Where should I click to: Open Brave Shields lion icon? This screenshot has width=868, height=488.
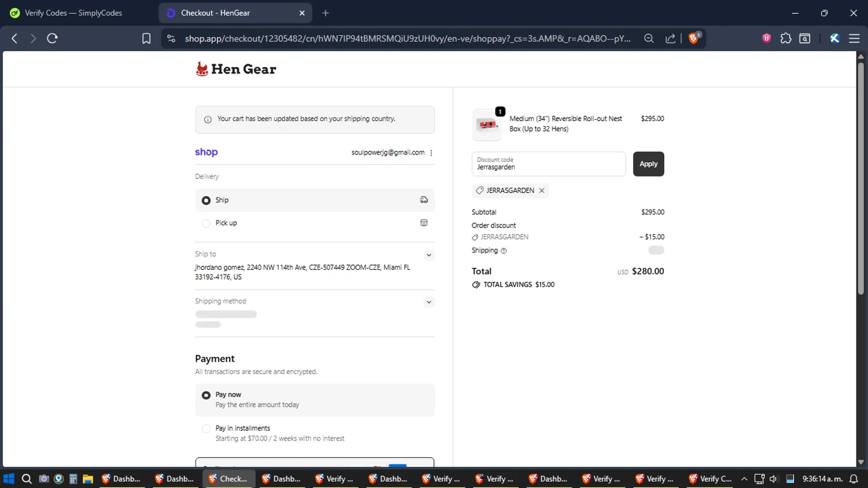[694, 38]
